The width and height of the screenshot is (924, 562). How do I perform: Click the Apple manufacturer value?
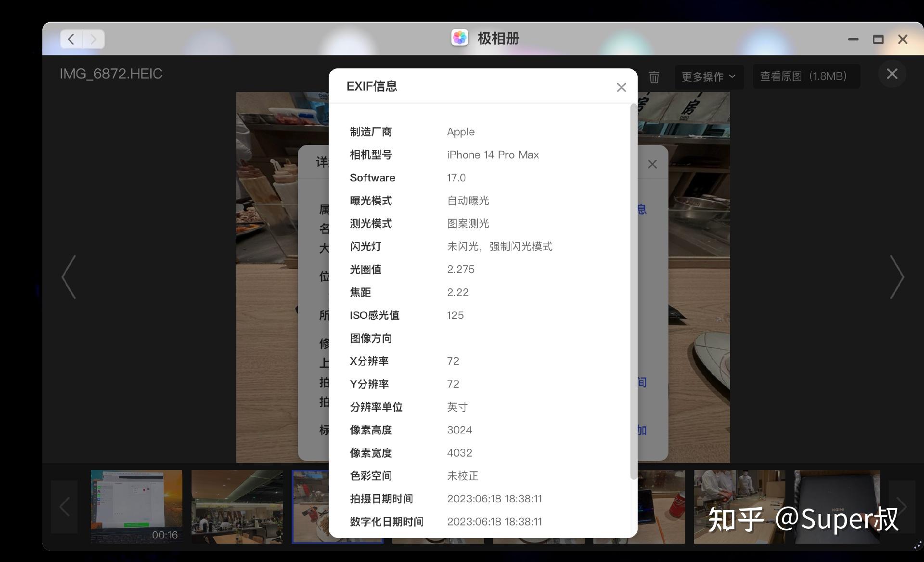click(x=461, y=132)
